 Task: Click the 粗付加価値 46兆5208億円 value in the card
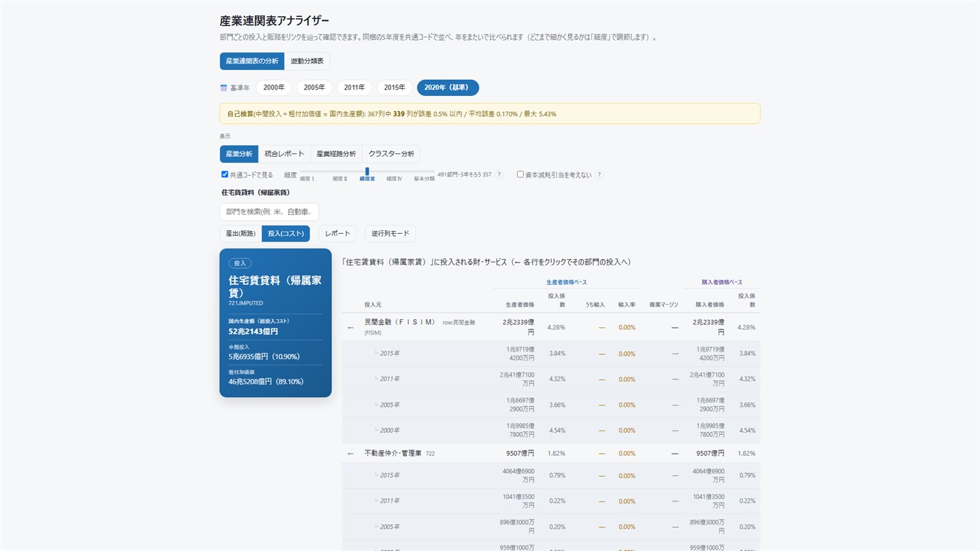pos(265,382)
